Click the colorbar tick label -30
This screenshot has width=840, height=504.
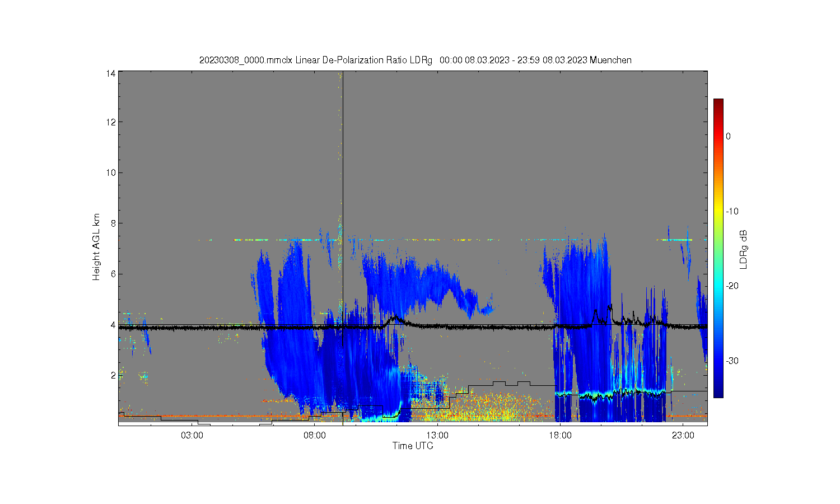click(732, 361)
